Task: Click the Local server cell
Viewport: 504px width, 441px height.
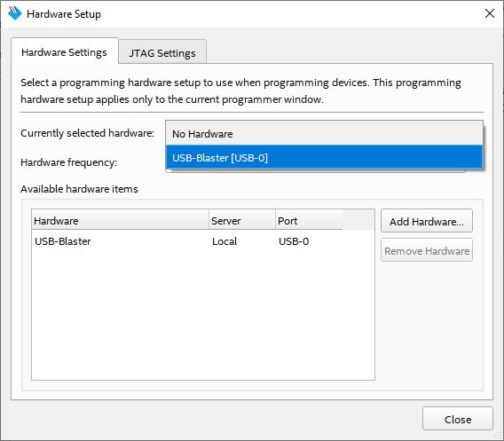Action: (x=224, y=241)
